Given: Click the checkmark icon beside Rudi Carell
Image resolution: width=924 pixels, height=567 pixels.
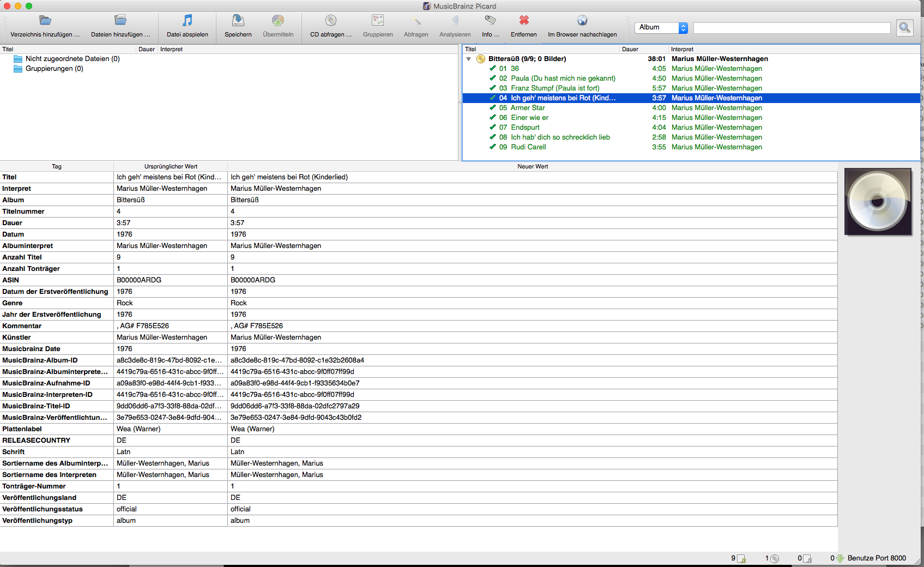Looking at the screenshot, I should click(x=493, y=147).
